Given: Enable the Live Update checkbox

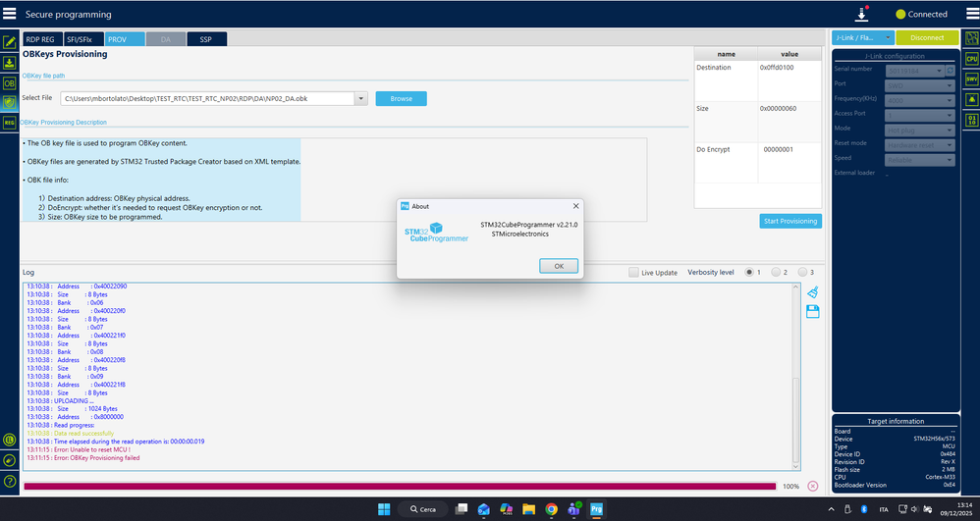Looking at the screenshot, I should (633, 273).
